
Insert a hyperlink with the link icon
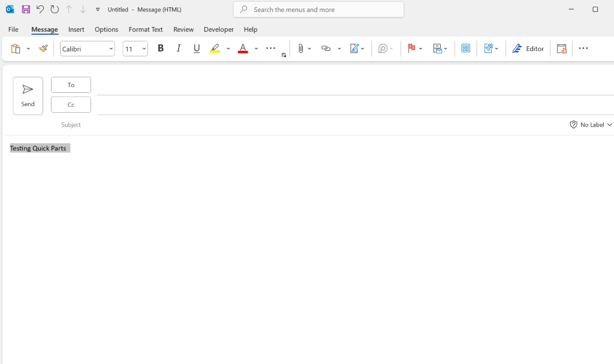tap(326, 49)
